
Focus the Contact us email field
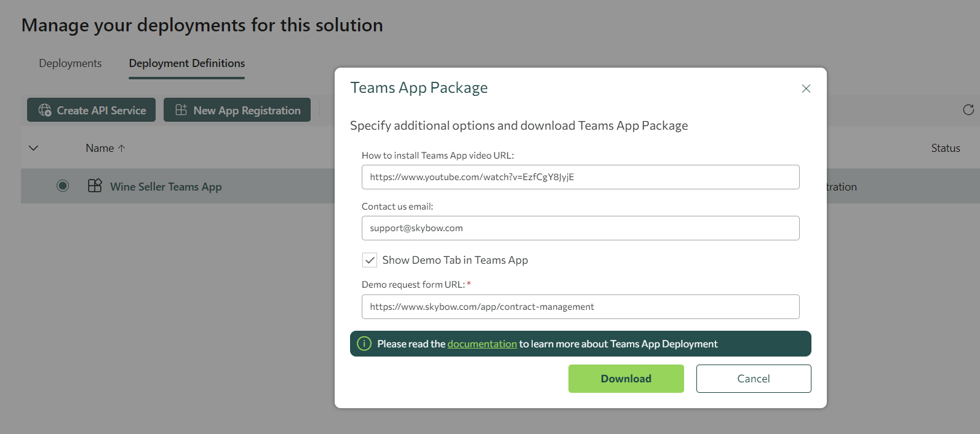(580, 228)
